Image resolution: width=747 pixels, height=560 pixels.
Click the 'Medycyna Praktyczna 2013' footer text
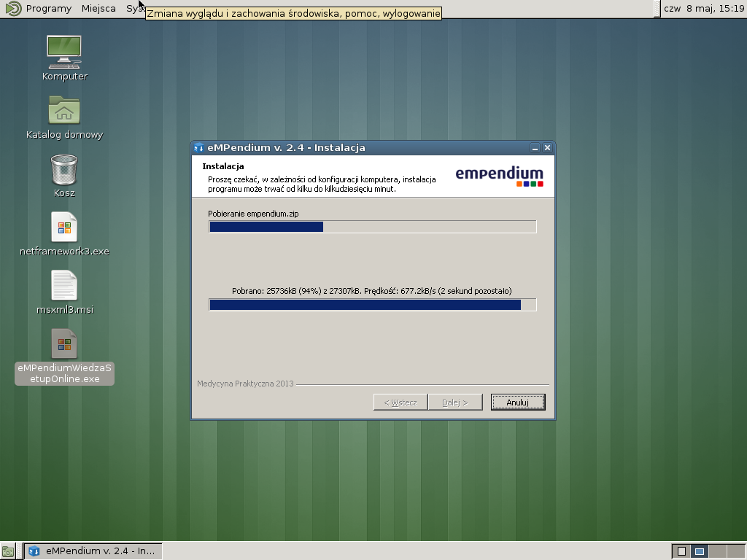(245, 384)
